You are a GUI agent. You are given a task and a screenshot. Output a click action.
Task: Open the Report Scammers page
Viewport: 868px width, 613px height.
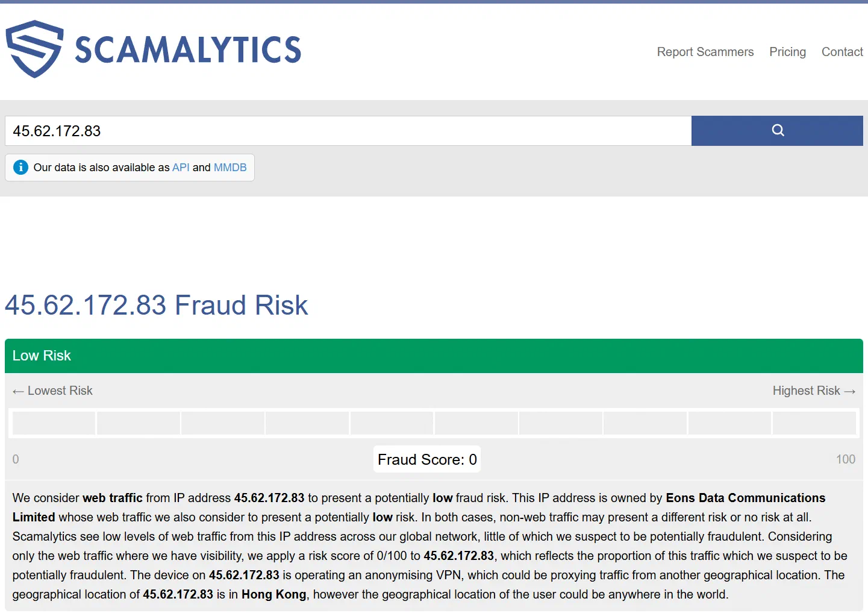(705, 52)
